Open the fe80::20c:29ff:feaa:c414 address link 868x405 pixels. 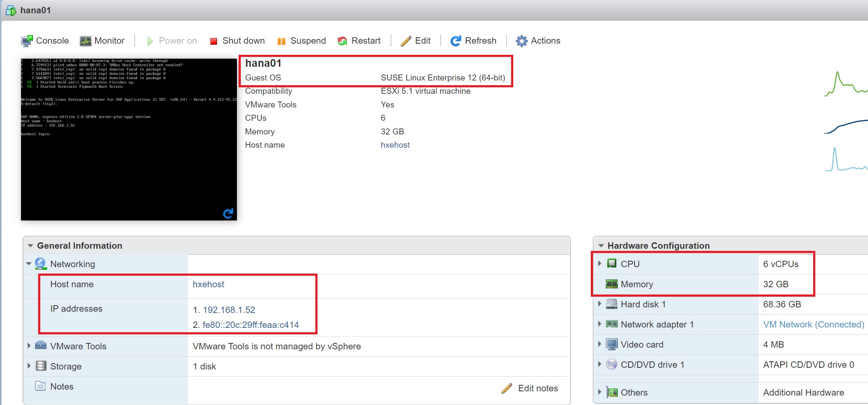[x=251, y=325]
